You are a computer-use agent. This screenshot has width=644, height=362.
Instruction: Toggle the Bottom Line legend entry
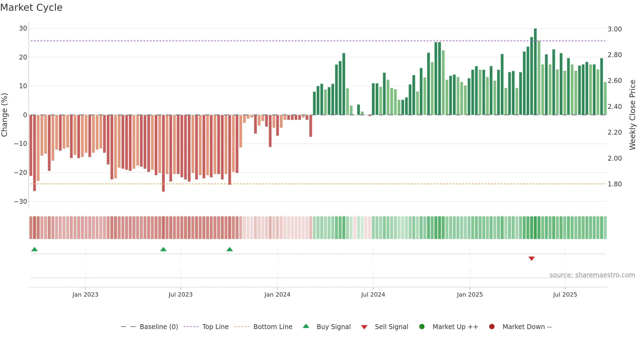(264, 327)
